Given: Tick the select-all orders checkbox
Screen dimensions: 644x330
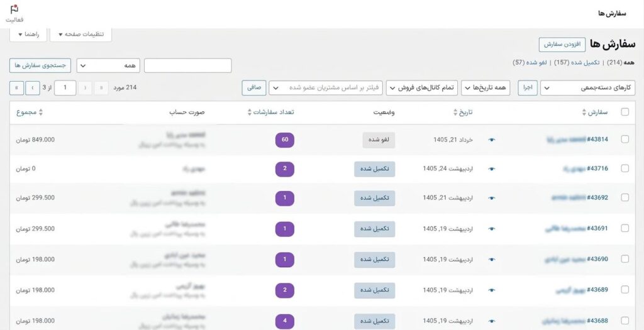Looking at the screenshot, I should tap(625, 112).
